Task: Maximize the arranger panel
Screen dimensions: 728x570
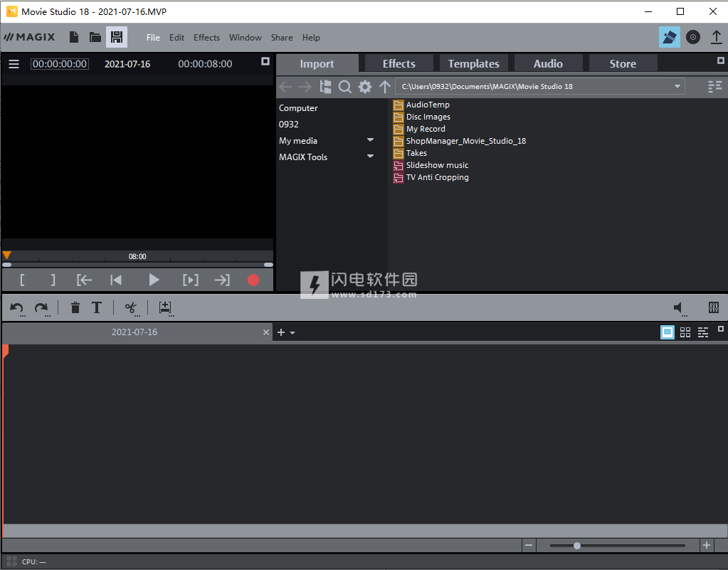Action: (x=721, y=329)
